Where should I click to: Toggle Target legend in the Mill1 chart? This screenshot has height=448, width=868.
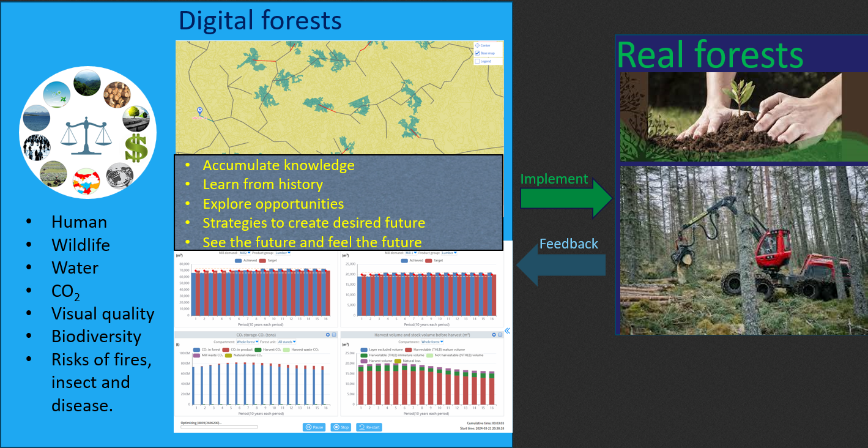pos(434,260)
